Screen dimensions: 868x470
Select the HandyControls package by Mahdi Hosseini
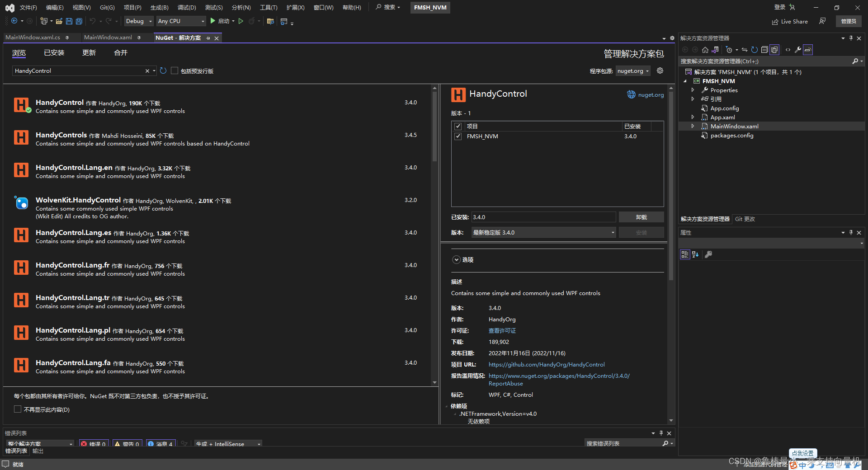pyautogui.click(x=217, y=139)
